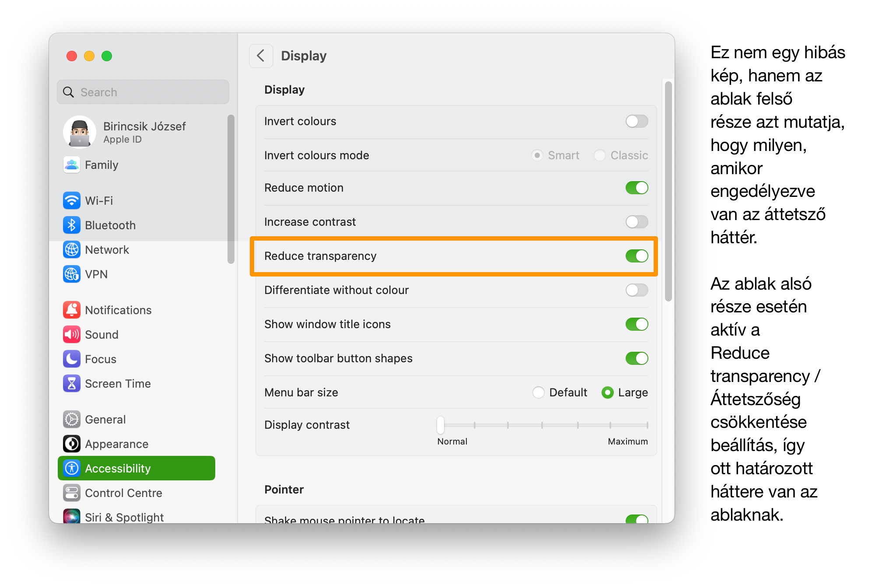875x588 pixels.
Task: Click the Maximum contrast label
Action: coord(628,441)
